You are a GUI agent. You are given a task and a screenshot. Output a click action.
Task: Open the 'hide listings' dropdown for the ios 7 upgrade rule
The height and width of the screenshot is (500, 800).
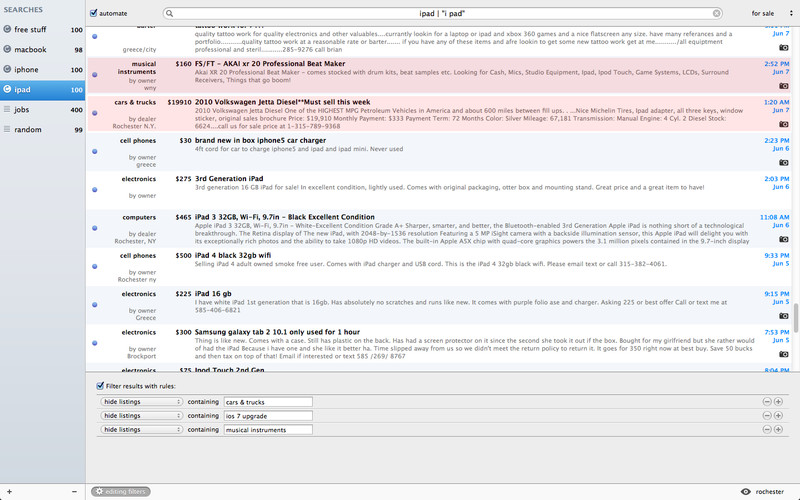click(x=141, y=415)
